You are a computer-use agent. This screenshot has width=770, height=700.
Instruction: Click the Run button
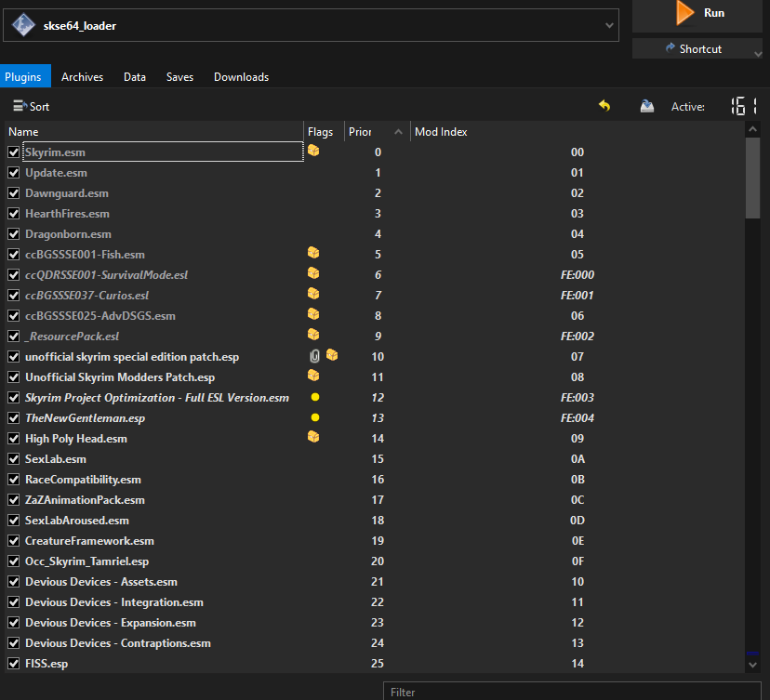(697, 15)
